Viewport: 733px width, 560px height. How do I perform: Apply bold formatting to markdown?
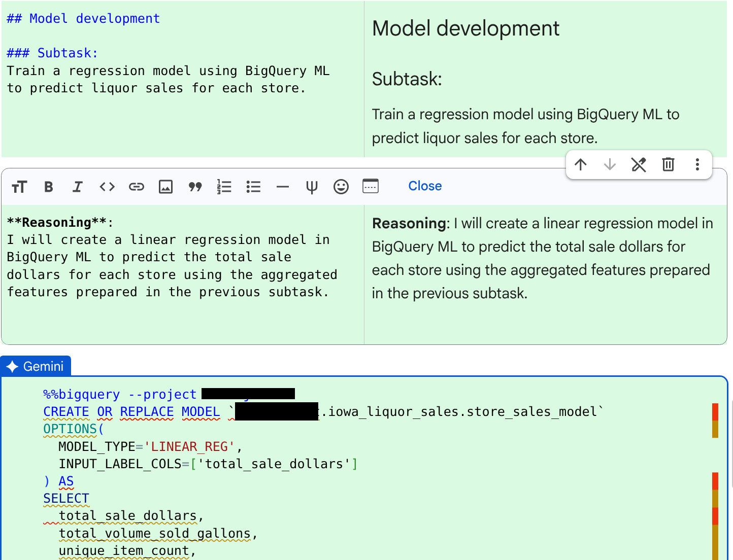[49, 187]
